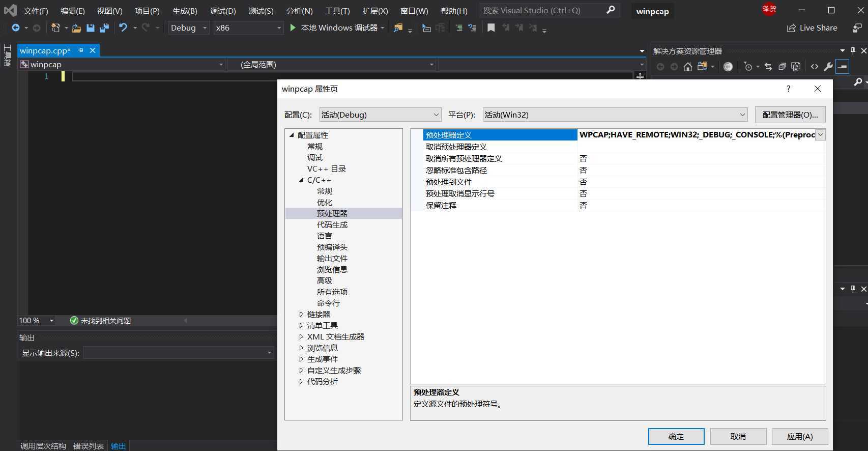
Task: Click the 配置管理器(O)... button
Action: pyautogui.click(x=790, y=115)
